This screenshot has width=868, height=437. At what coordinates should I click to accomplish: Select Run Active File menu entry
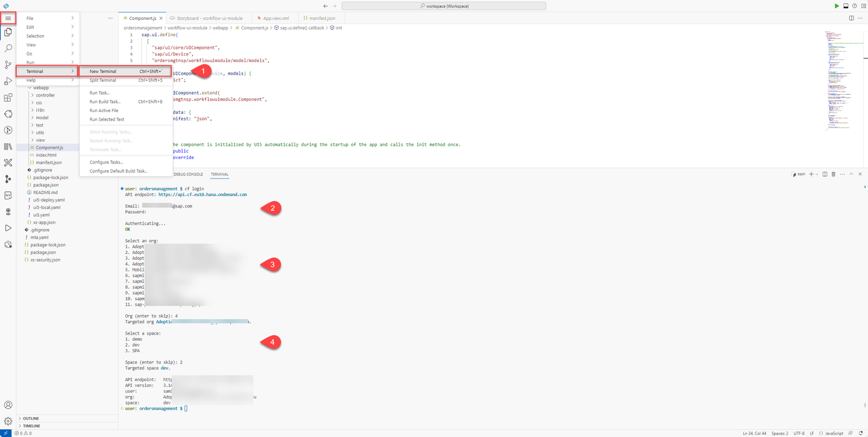tap(125, 110)
